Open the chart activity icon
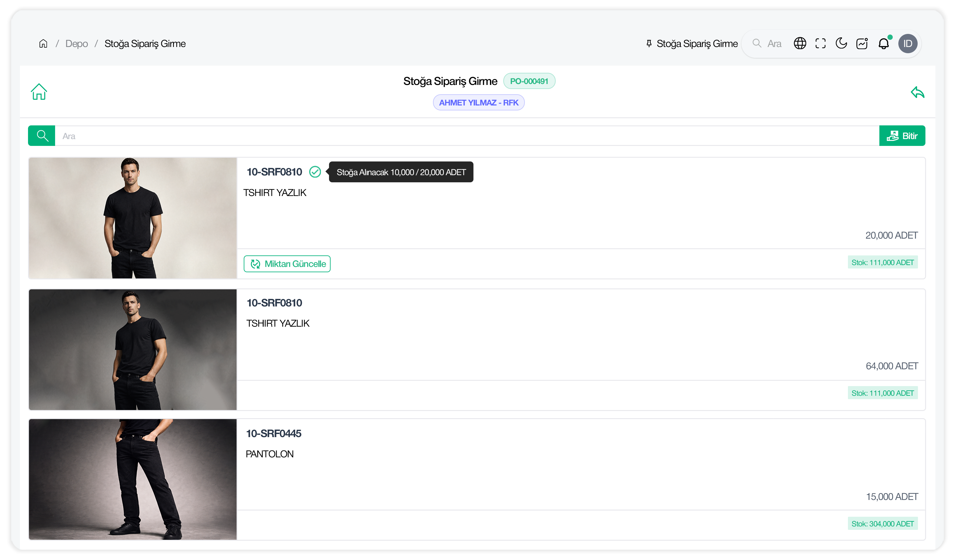955x560 pixels. [862, 44]
